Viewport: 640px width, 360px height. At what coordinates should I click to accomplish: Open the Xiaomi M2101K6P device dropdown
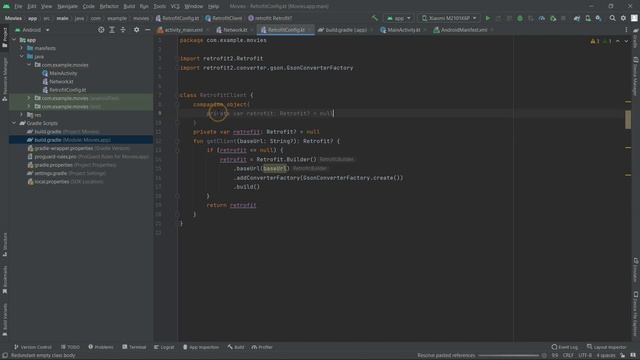coord(448,18)
